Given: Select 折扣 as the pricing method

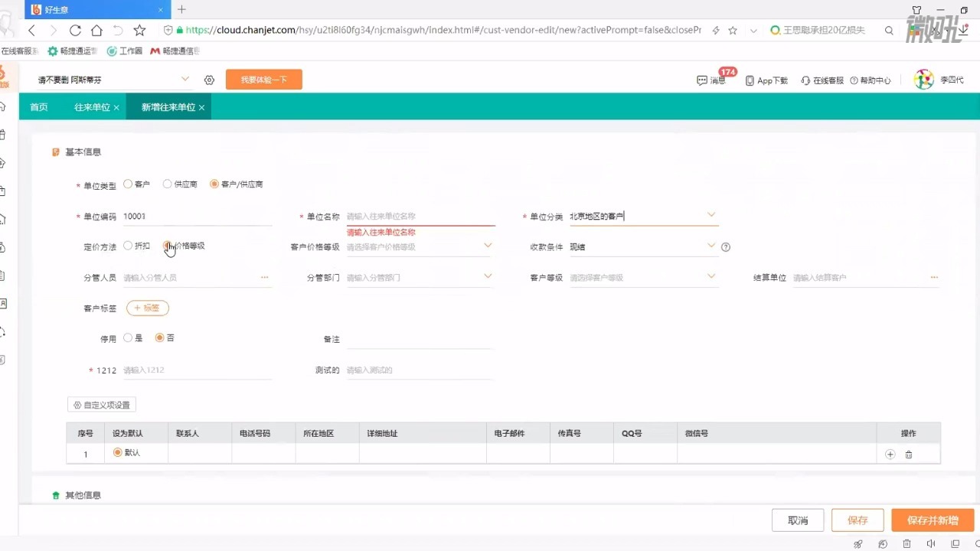Looking at the screenshot, I should [x=127, y=246].
